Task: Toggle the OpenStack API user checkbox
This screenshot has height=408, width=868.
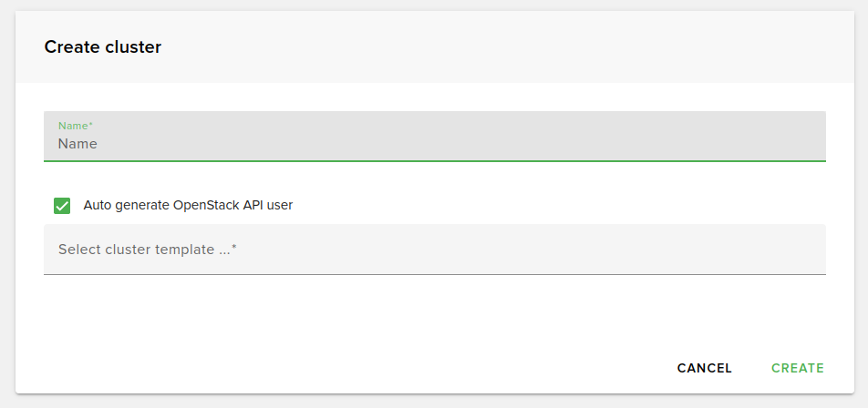Action: click(x=62, y=205)
